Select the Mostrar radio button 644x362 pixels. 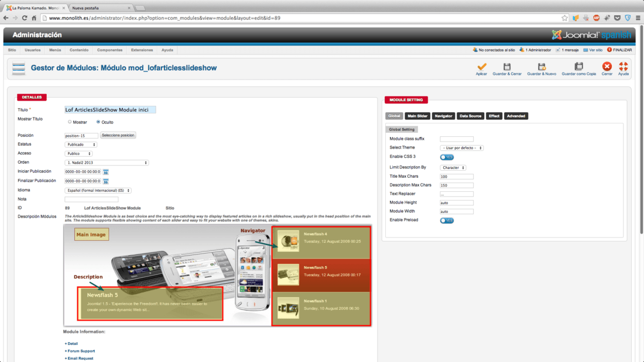70,122
